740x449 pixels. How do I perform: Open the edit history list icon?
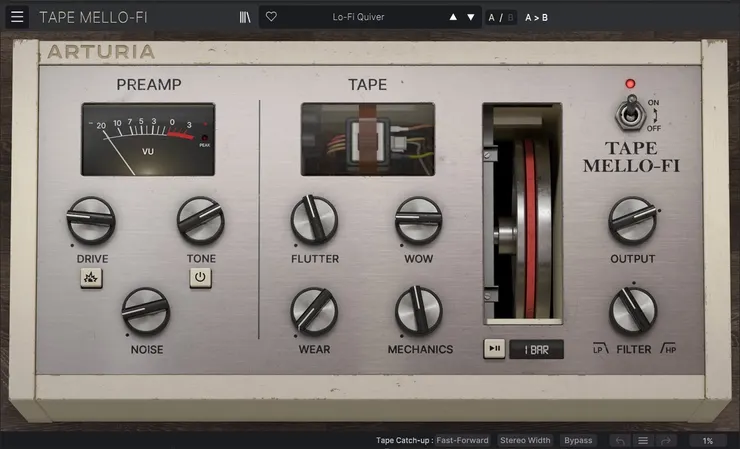(643, 440)
